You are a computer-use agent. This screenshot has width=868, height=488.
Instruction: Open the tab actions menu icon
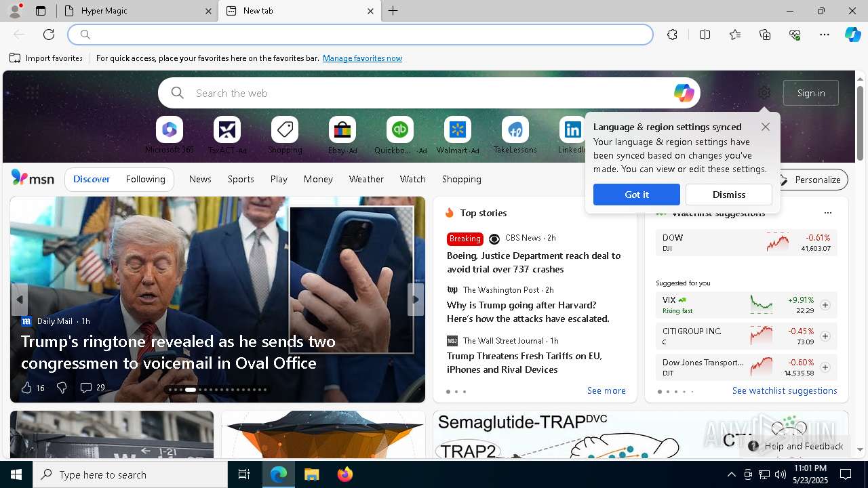click(41, 11)
